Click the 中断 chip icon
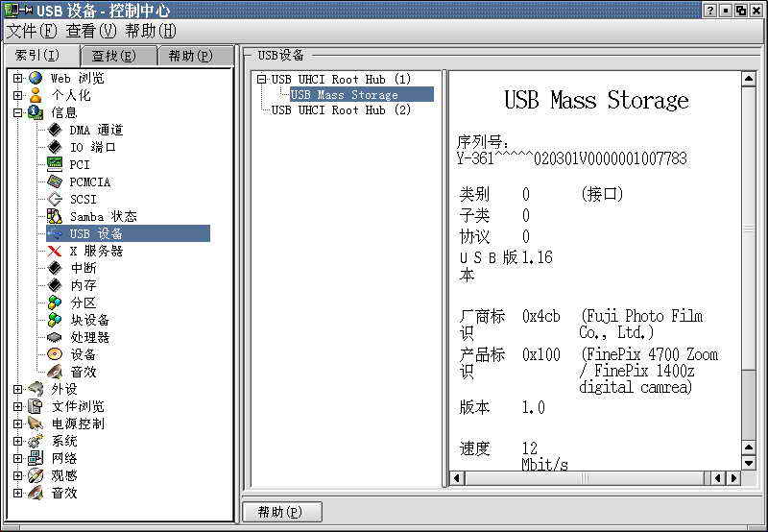Viewport: 768px width, 532px height. point(55,268)
